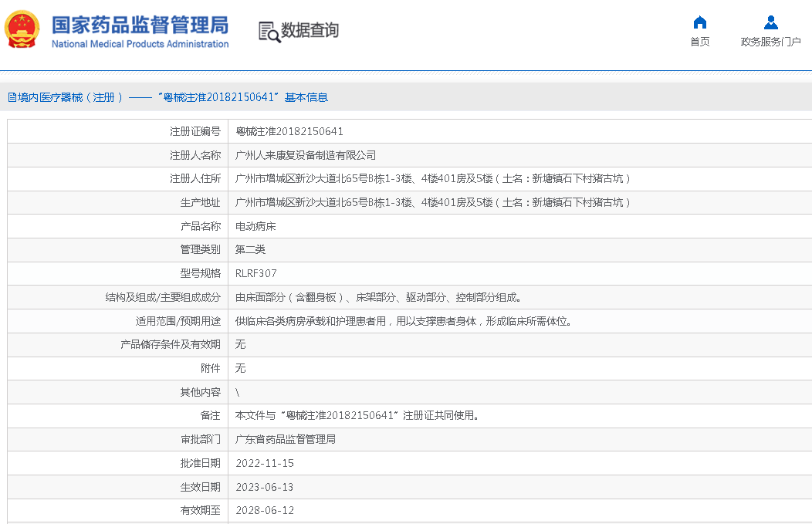Image resolution: width=812 pixels, height=524 pixels.
Task: Click the 生产地址 row label
Action: (x=201, y=202)
